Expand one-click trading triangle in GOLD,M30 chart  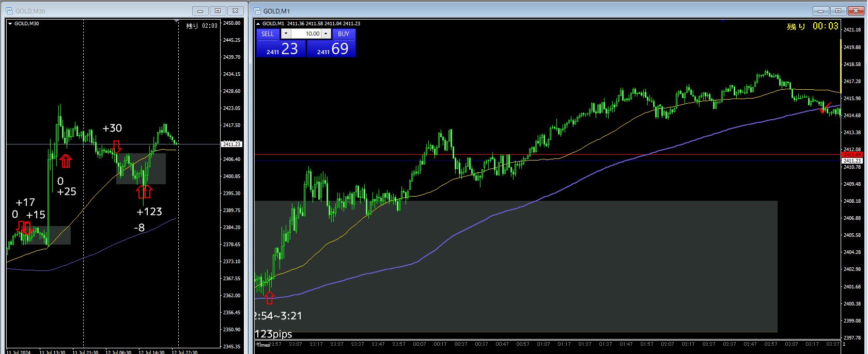(x=10, y=24)
